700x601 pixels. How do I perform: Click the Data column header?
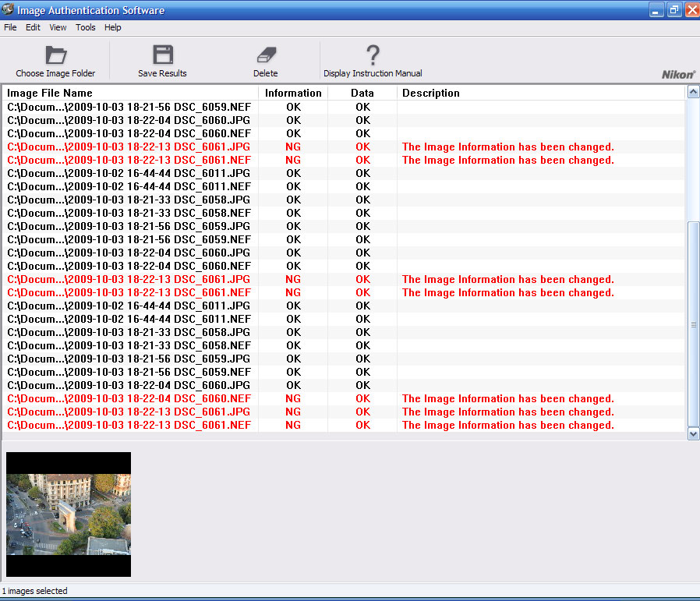(x=362, y=93)
